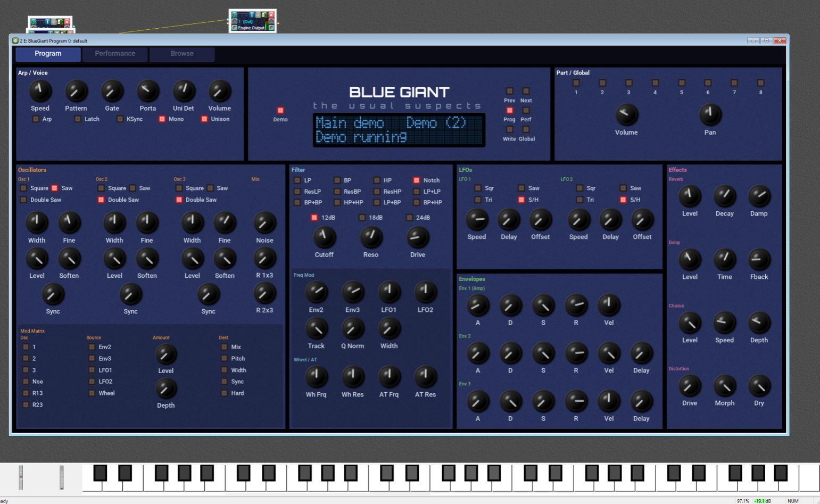
Task: Select Saw waveform for Osc 2
Action: (x=132, y=188)
